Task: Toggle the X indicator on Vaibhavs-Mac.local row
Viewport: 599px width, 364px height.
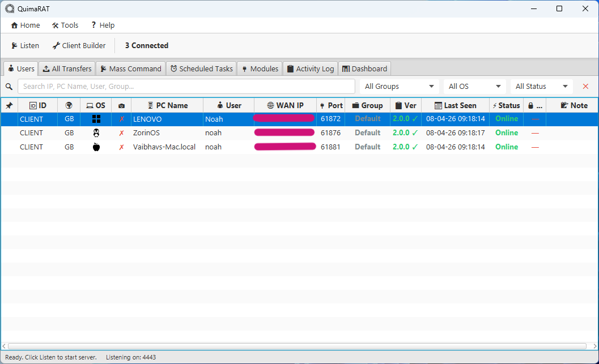Action: point(121,147)
